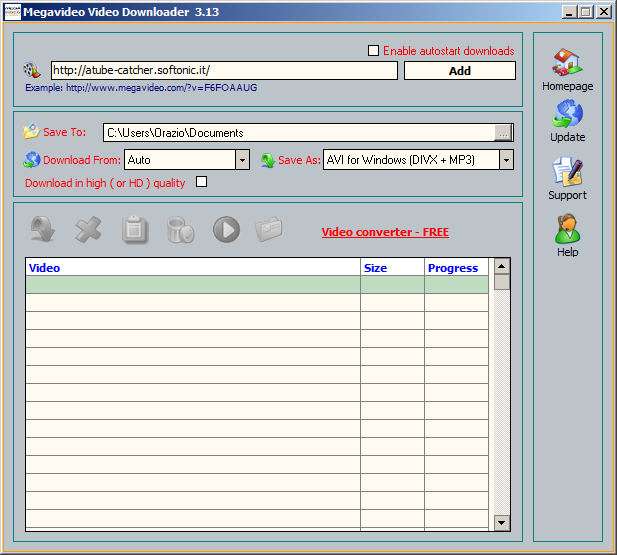This screenshot has height=555, width=617.
Task: Click inside the video URL input field
Action: [224, 70]
